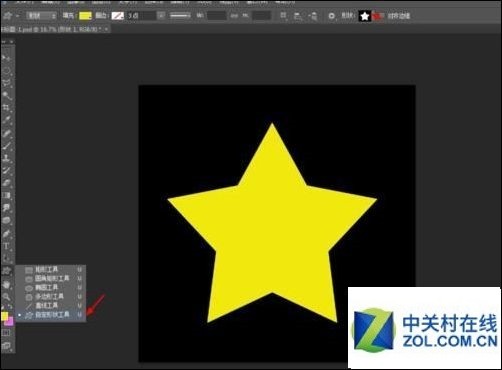This screenshot has height=370, width=502.
Task: Select the Zoom tool
Action: coord(7,296)
